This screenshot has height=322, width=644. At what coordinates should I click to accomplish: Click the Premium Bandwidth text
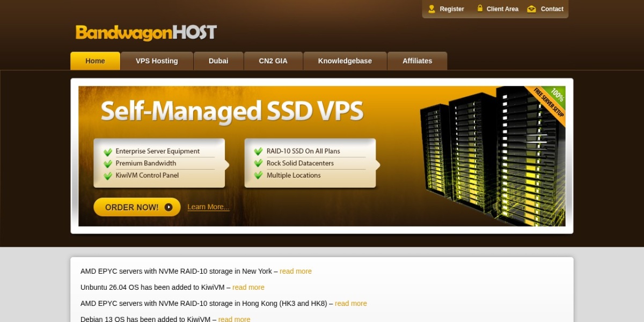coord(146,163)
